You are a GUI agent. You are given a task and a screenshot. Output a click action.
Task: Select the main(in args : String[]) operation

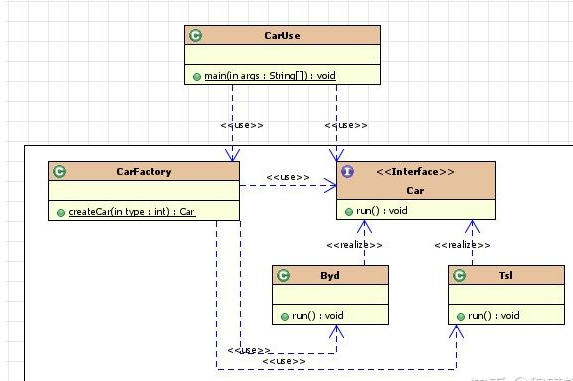coord(270,76)
